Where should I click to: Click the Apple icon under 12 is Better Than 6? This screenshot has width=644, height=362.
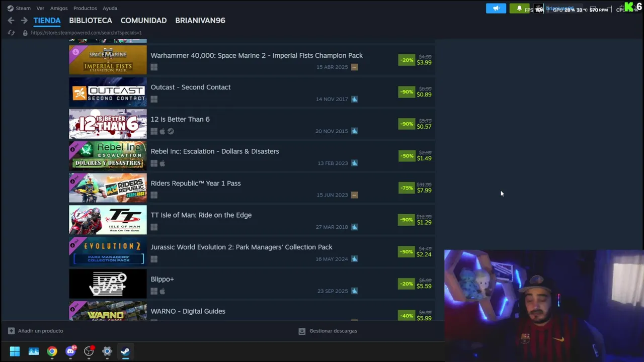click(162, 131)
